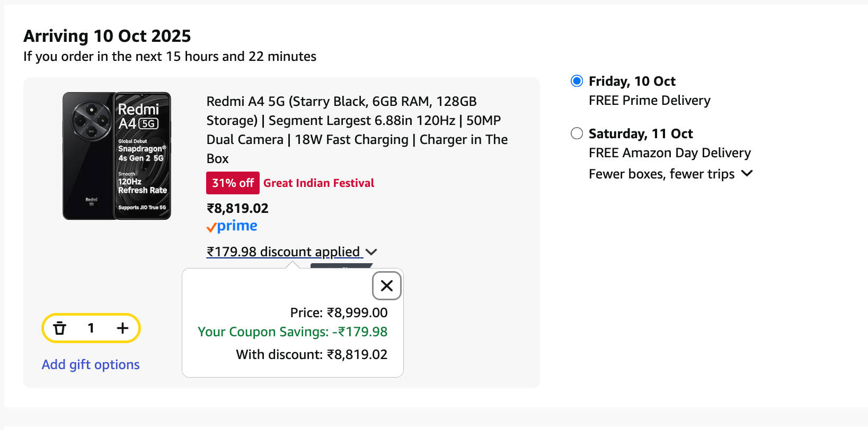The image size is (868, 430).
Task: Expand the Fewer boxes, fewer trips chevron
Action: (x=747, y=174)
